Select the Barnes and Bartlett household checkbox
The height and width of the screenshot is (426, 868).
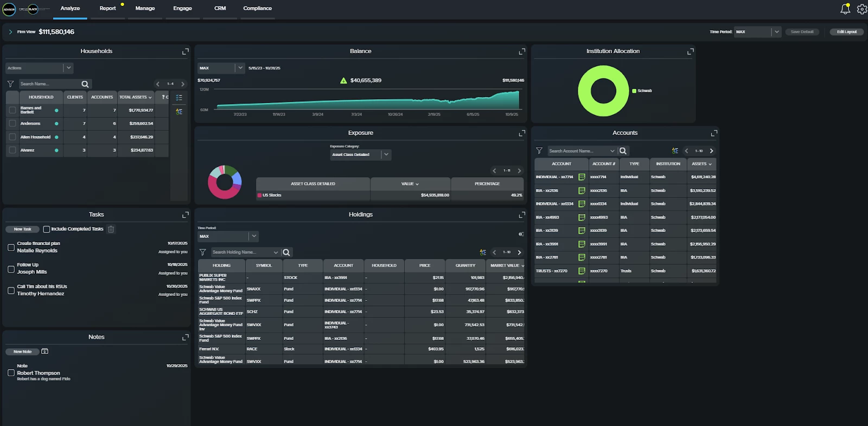point(12,110)
